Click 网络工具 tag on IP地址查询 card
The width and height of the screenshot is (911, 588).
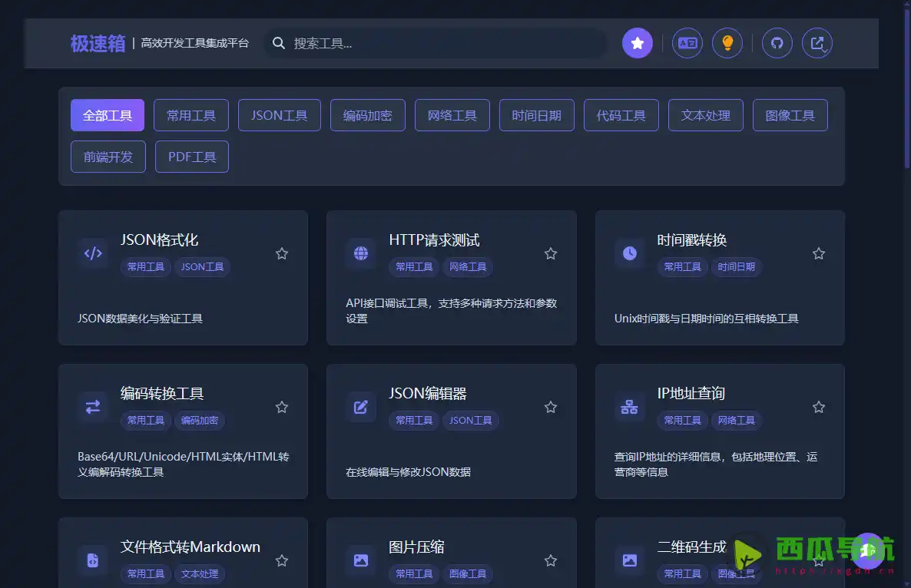point(736,420)
